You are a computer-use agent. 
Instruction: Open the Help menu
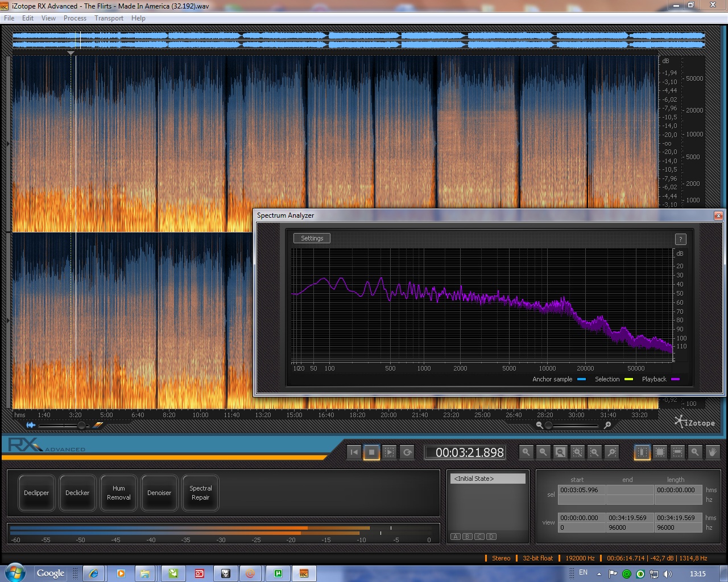[x=138, y=18]
